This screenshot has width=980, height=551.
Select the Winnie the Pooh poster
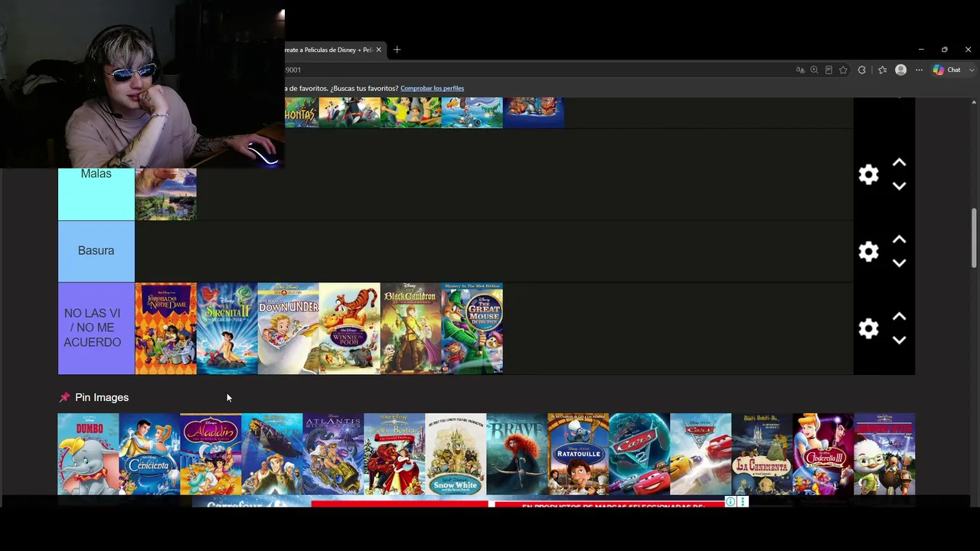coord(350,328)
